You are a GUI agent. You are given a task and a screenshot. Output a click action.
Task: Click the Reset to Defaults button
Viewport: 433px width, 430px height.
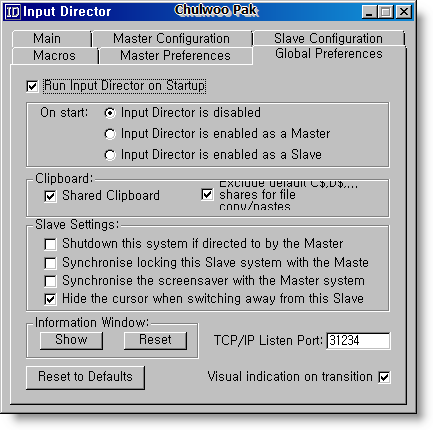pos(85,377)
